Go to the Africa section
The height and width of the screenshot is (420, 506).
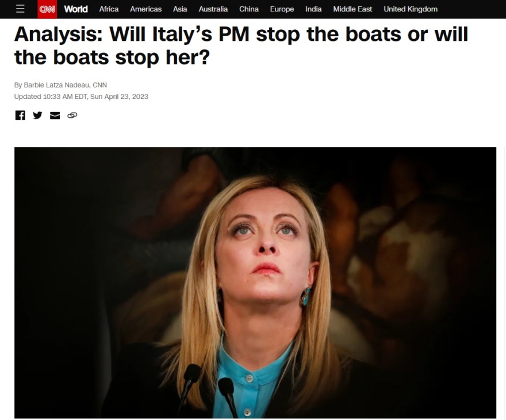click(109, 9)
